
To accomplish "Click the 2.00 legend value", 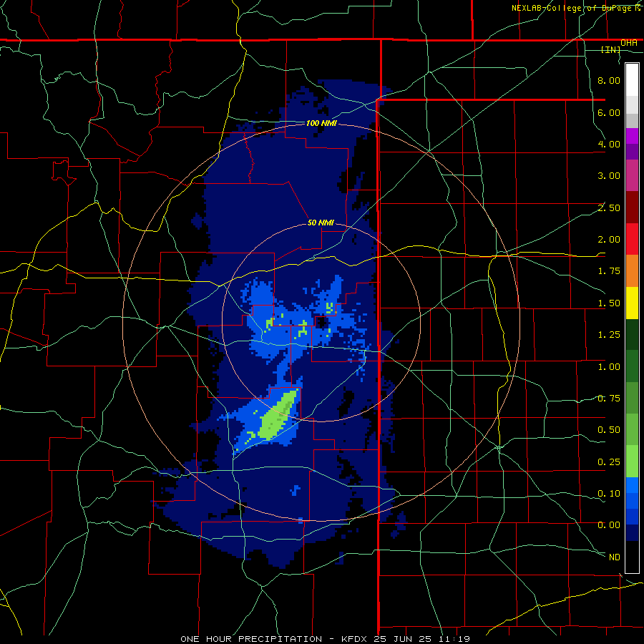I will 609,240.
